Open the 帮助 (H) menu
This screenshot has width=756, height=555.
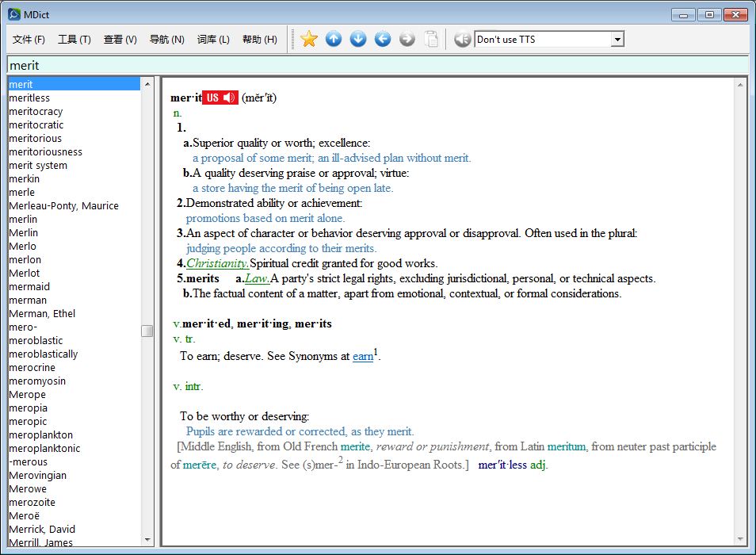(x=260, y=40)
